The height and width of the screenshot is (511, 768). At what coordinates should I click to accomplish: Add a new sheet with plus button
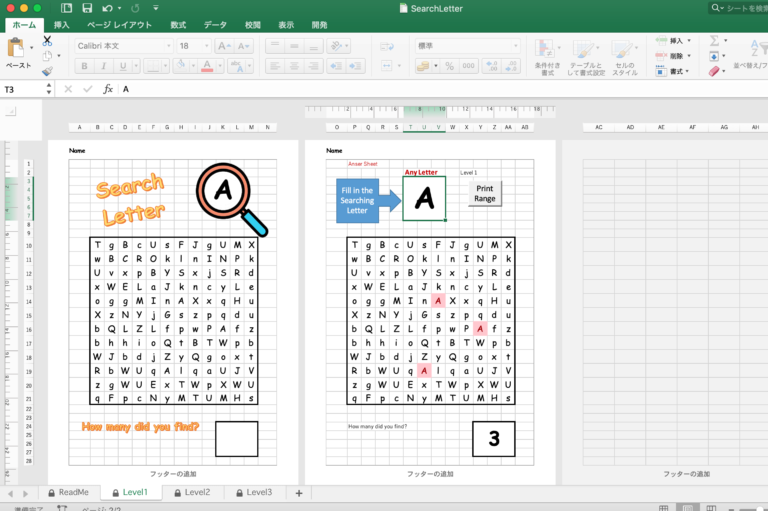(299, 493)
